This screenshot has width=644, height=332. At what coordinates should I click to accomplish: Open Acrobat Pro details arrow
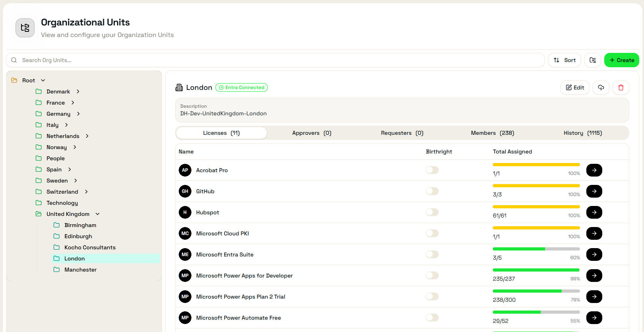point(594,170)
